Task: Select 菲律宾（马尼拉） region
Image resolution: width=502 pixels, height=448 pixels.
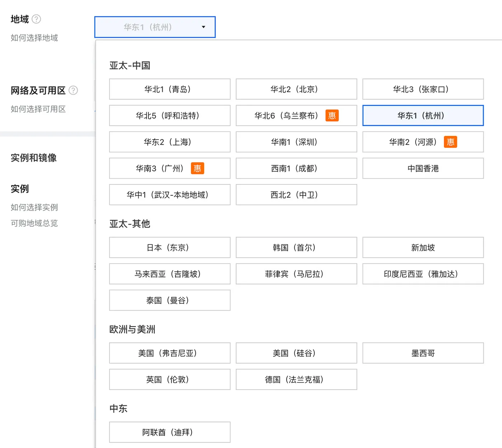Action: click(296, 274)
